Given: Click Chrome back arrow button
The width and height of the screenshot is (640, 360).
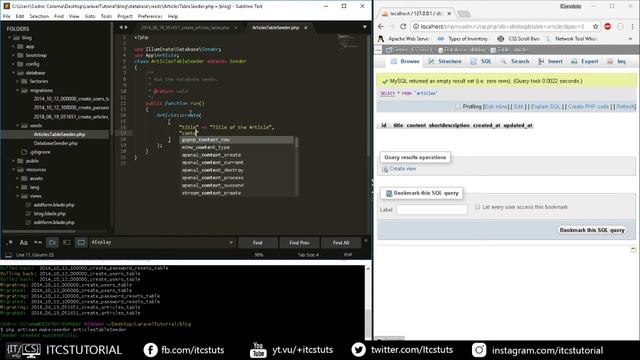Looking at the screenshot, I should click(381, 27).
